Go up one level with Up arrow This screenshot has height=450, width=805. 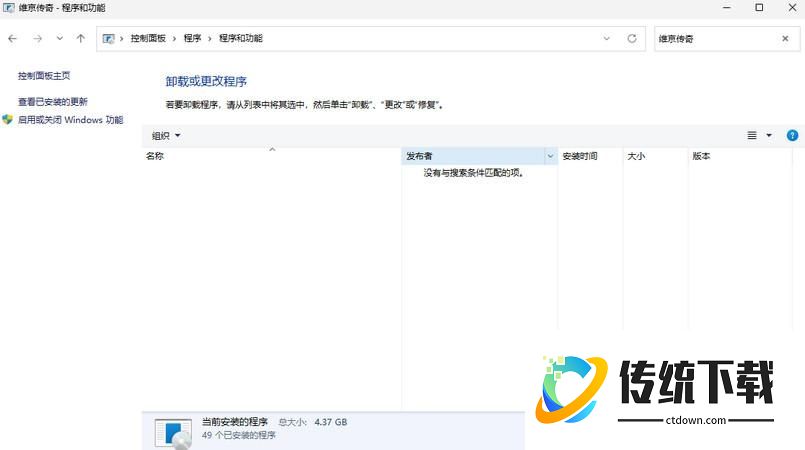80,39
